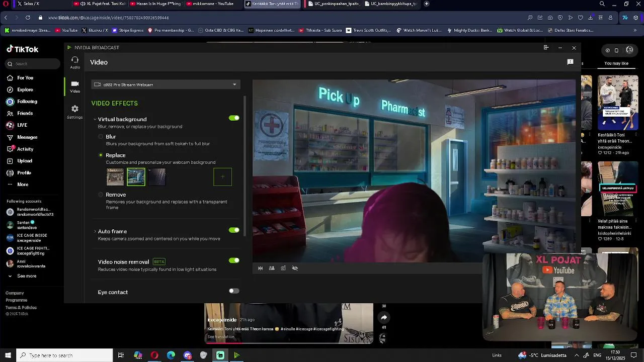Screen dimensions: 644x362
Task: Open NVIDIA Broadcast from taskbar
Action: [236, 355]
